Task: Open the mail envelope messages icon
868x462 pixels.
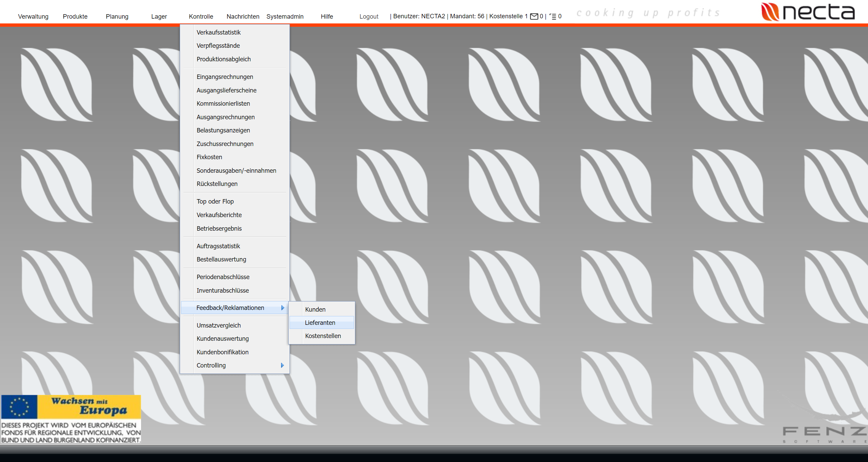Action: point(534,16)
